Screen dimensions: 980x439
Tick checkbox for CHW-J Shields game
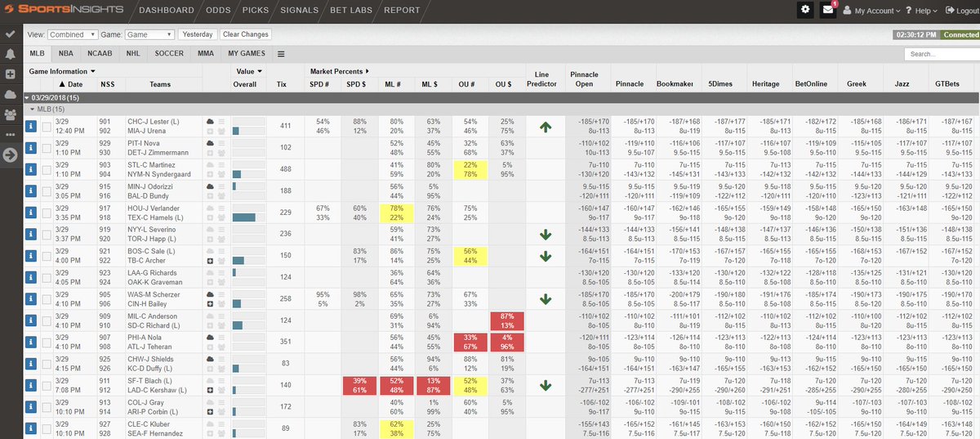click(47, 363)
